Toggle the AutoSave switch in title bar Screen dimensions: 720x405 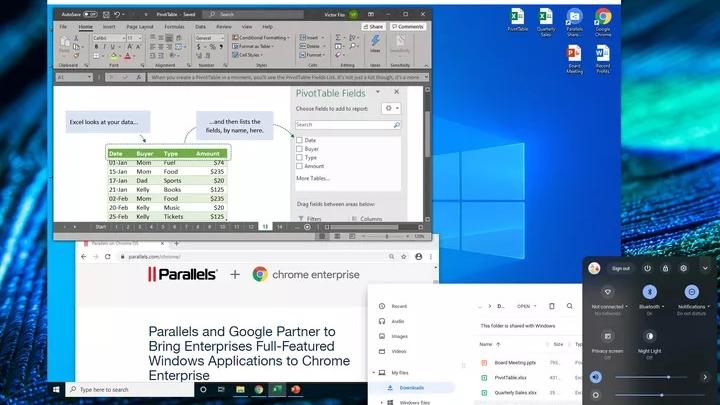90,15
